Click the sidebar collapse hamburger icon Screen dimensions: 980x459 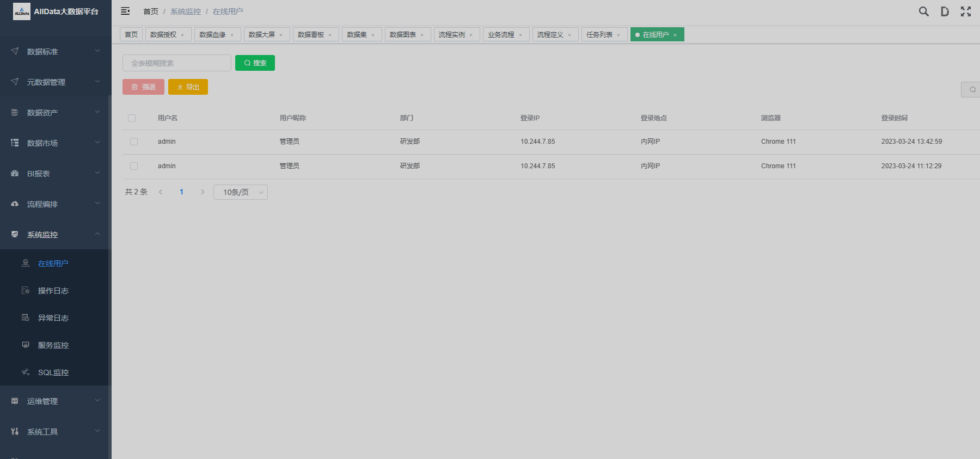coord(125,11)
